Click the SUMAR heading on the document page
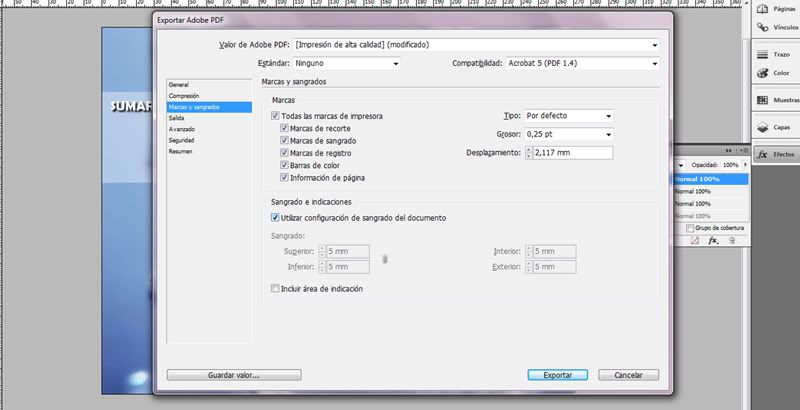 point(131,107)
